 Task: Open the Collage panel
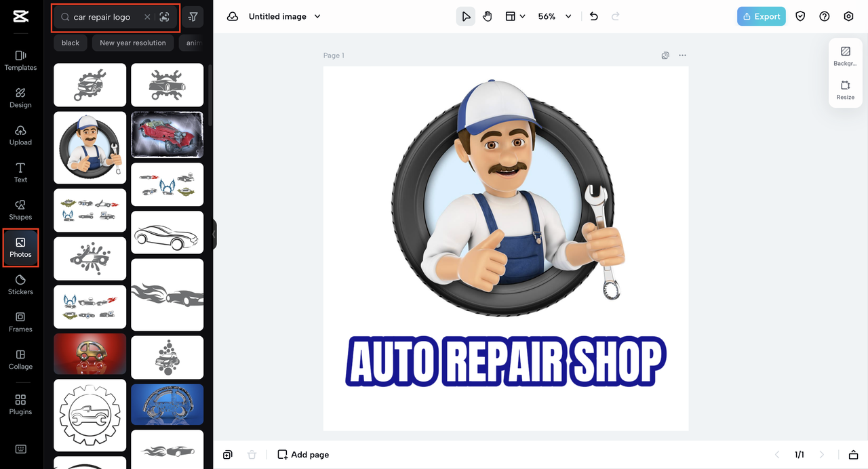pyautogui.click(x=20, y=359)
